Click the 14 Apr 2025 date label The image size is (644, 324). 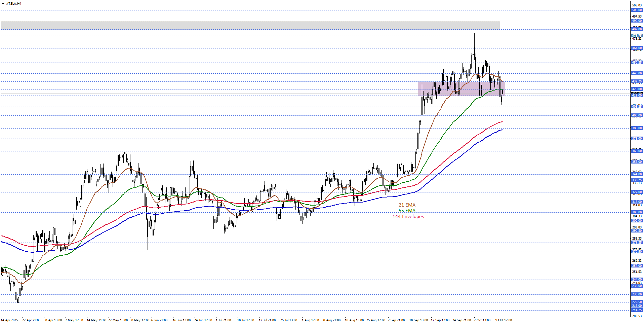tap(9, 320)
